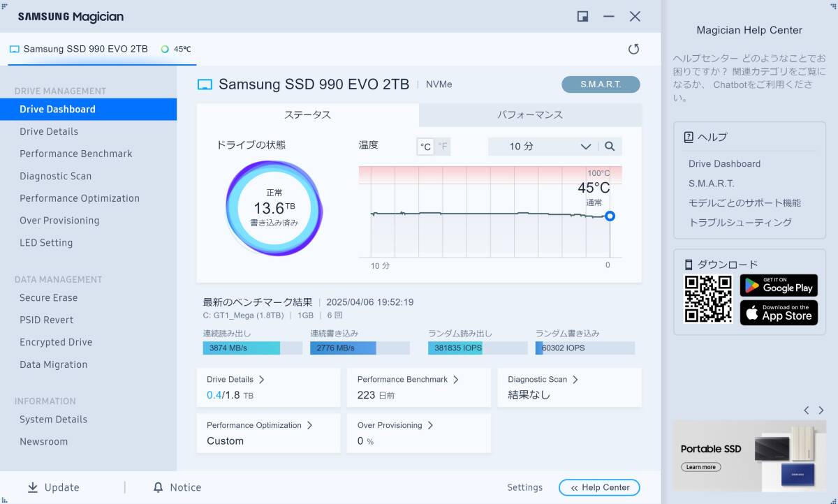Click the refresh icon in the drive bar
The image size is (838, 504).
[x=633, y=49]
